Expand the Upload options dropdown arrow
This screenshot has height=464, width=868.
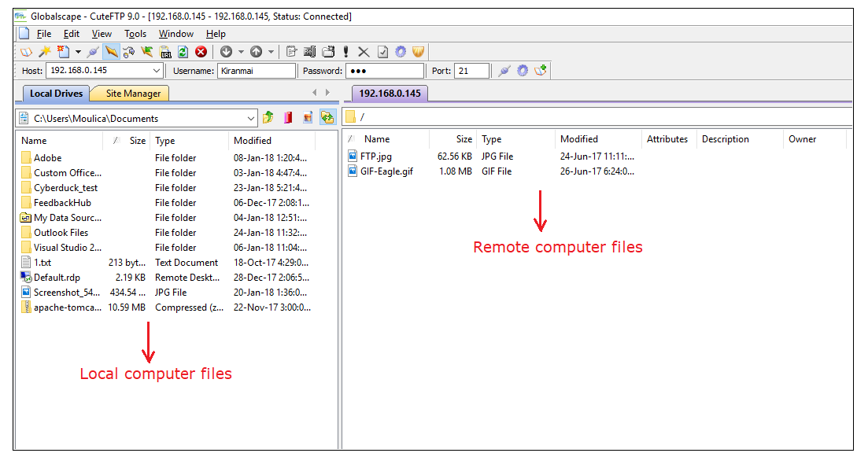(x=271, y=52)
